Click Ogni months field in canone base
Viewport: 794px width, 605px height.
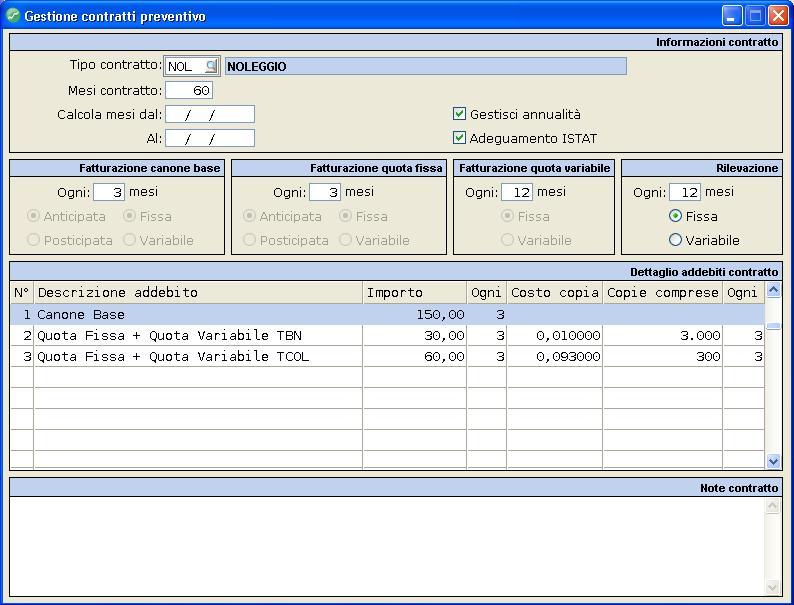(109, 192)
